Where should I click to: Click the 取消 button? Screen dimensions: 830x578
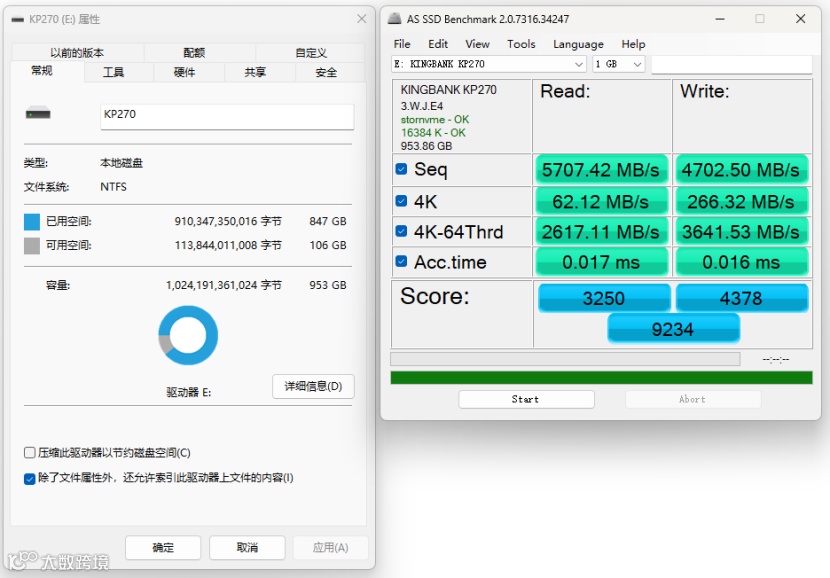coord(247,547)
